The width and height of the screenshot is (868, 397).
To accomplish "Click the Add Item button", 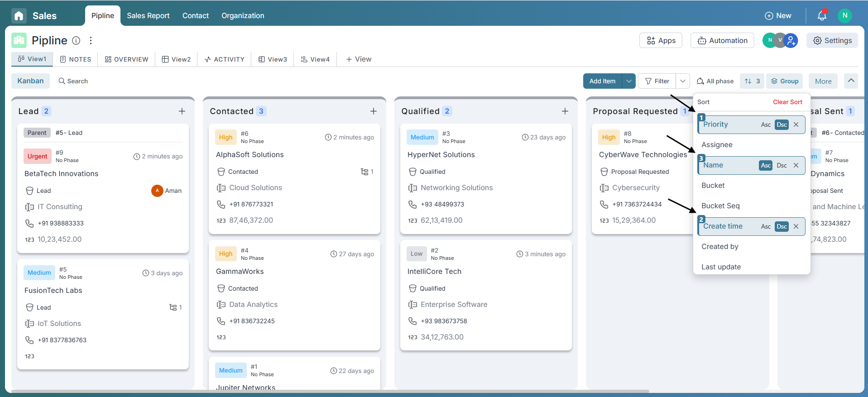I will [603, 81].
